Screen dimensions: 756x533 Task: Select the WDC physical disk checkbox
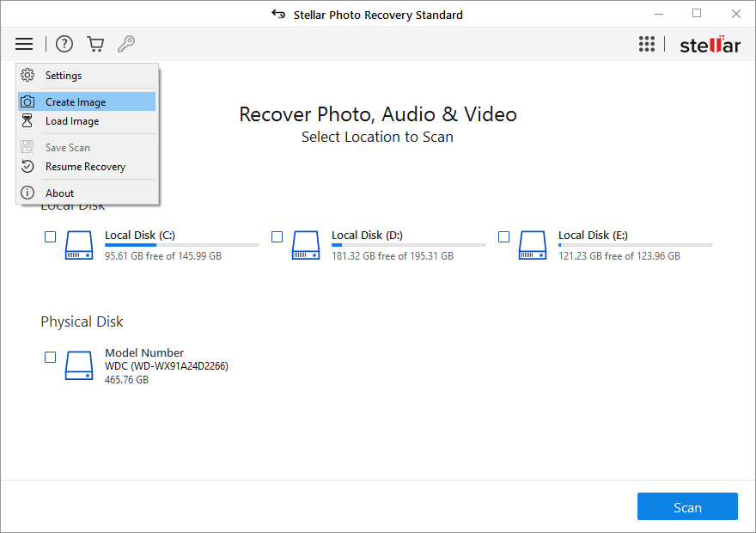[x=50, y=357]
